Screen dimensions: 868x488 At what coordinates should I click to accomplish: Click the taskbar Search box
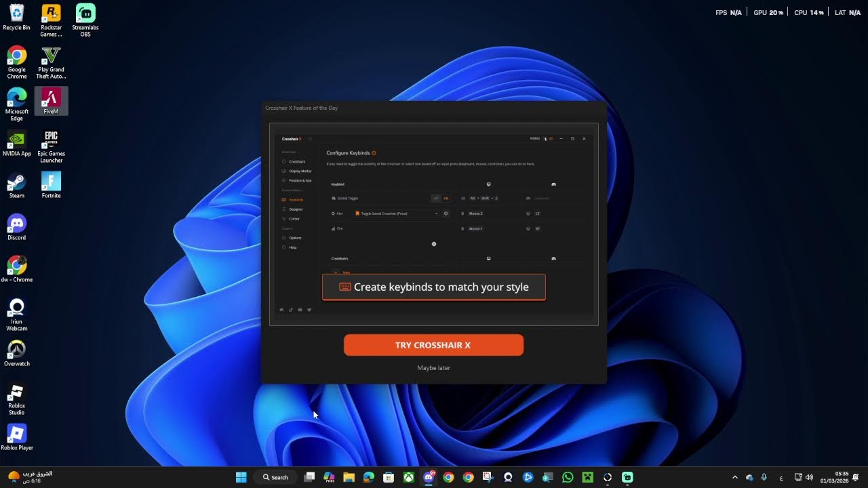[275, 477]
